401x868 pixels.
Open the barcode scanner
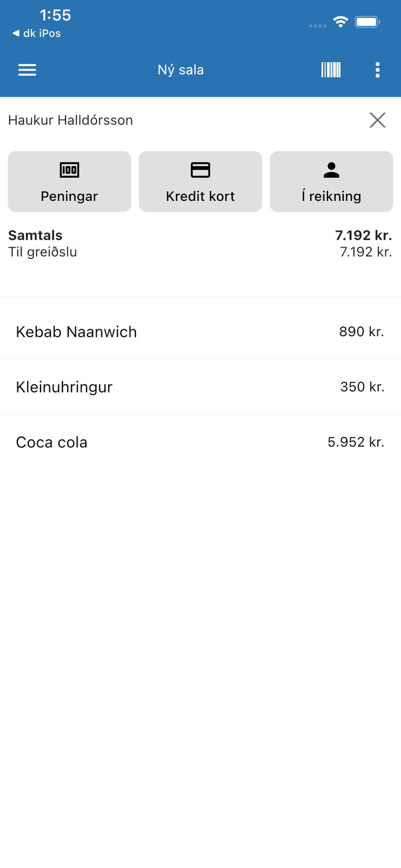tap(330, 69)
